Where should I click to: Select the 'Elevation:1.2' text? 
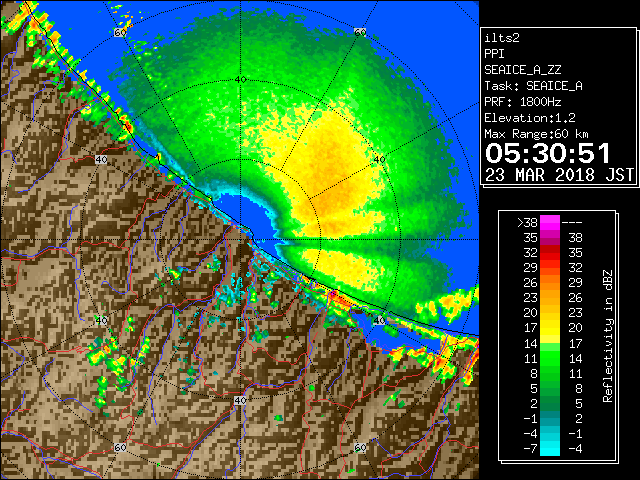tap(530, 118)
